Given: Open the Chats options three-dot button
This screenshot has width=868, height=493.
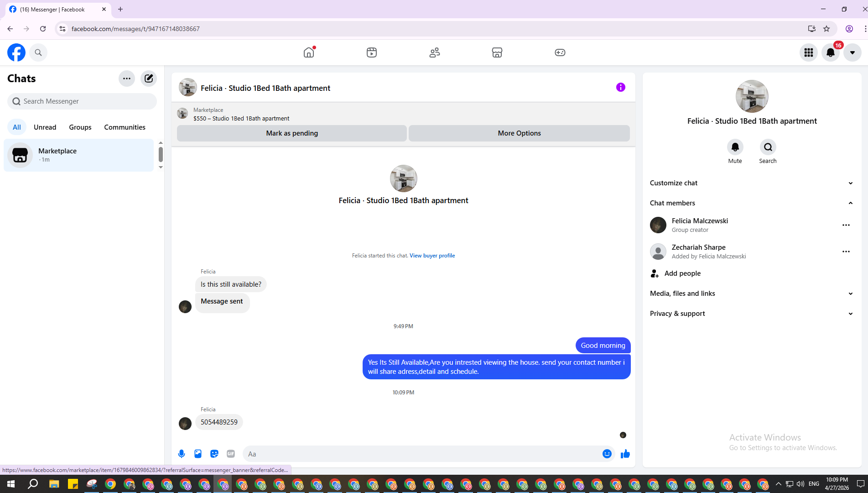Looking at the screenshot, I should click(x=127, y=79).
